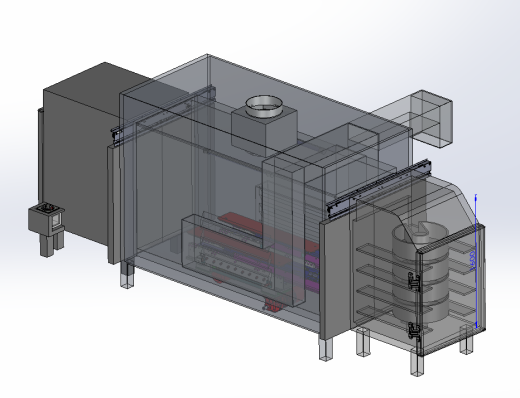This screenshot has height=398, width=520.
Task: Select the blue 1600 dimension text
Action: [472, 260]
